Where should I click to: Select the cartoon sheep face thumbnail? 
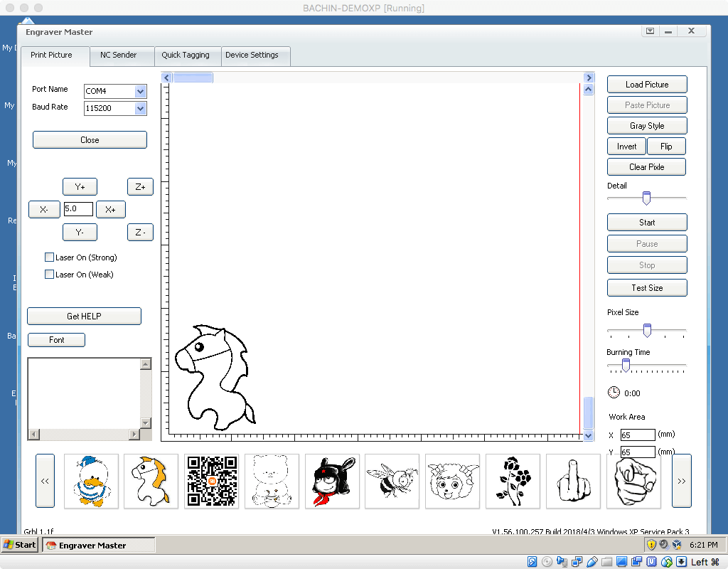pos(452,482)
